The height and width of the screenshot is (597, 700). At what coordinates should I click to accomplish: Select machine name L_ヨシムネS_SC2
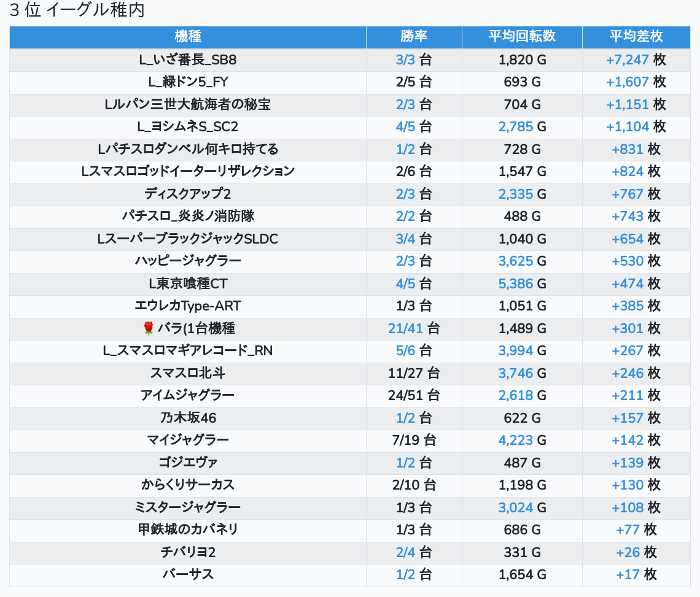(x=188, y=127)
